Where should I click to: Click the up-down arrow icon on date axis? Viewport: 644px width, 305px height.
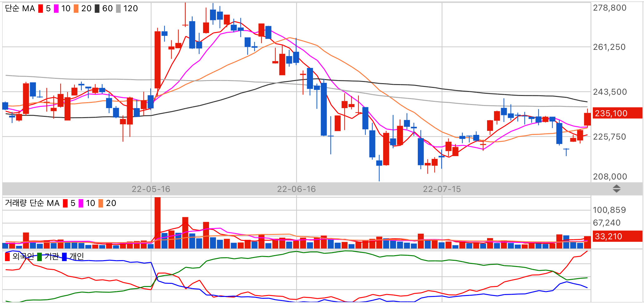click(x=616, y=189)
